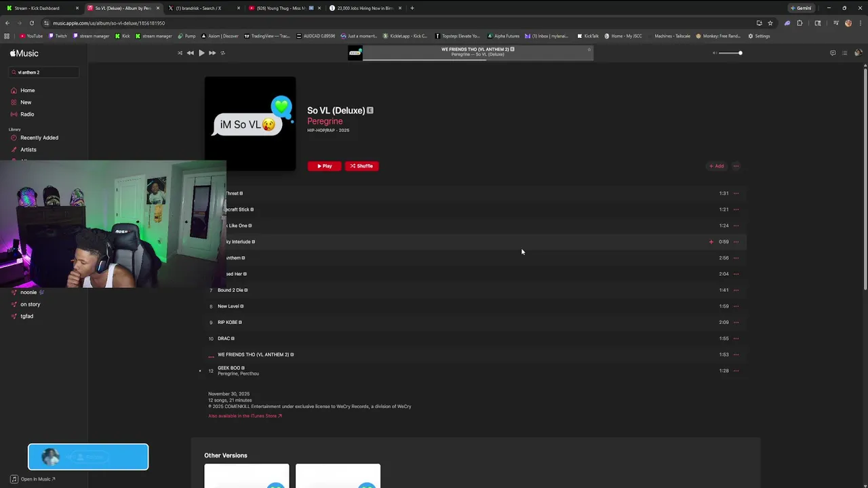Open more options for the 2:56 track
Image resolution: width=868 pixels, height=488 pixels.
pos(736,258)
